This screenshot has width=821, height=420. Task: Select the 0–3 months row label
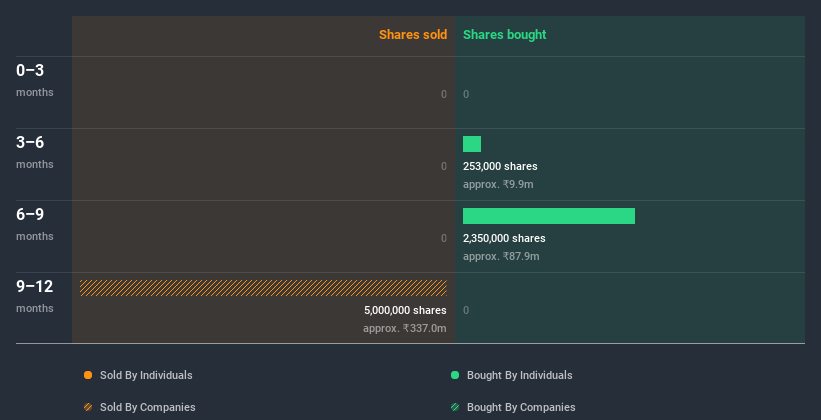[x=35, y=80]
